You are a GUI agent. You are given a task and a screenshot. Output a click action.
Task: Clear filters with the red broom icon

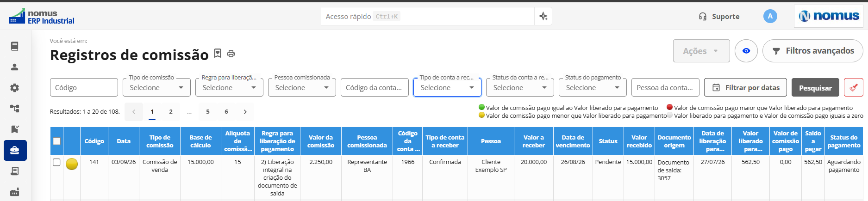point(853,87)
